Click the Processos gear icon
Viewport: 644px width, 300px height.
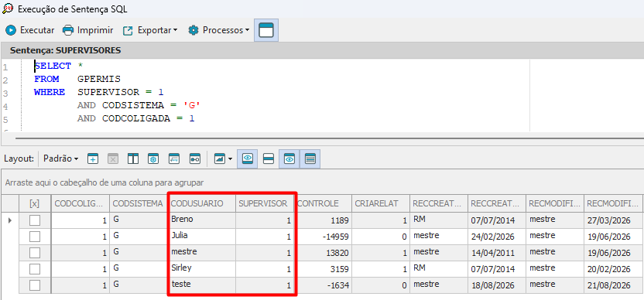pyautogui.click(x=193, y=30)
